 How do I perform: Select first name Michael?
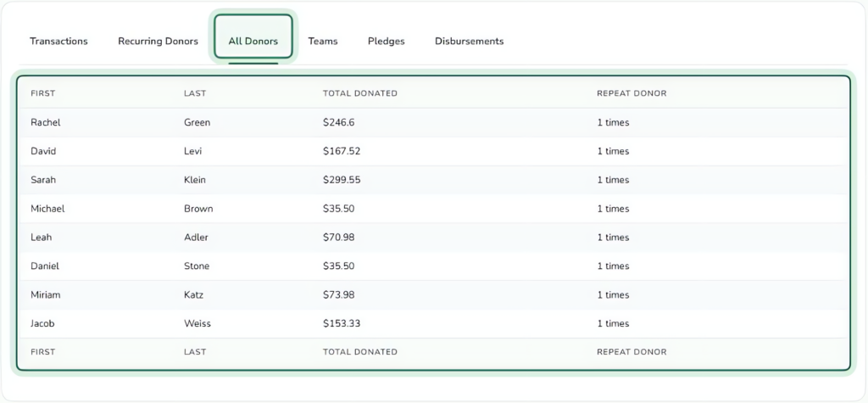point(47,209)
